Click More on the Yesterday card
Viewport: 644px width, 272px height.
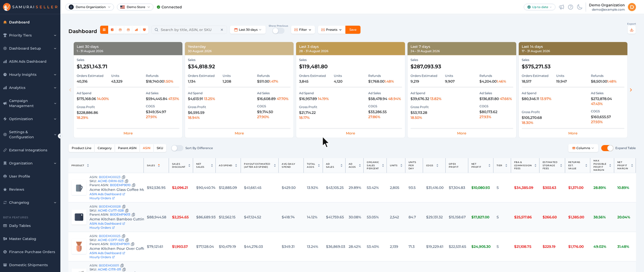coord(239,133)
